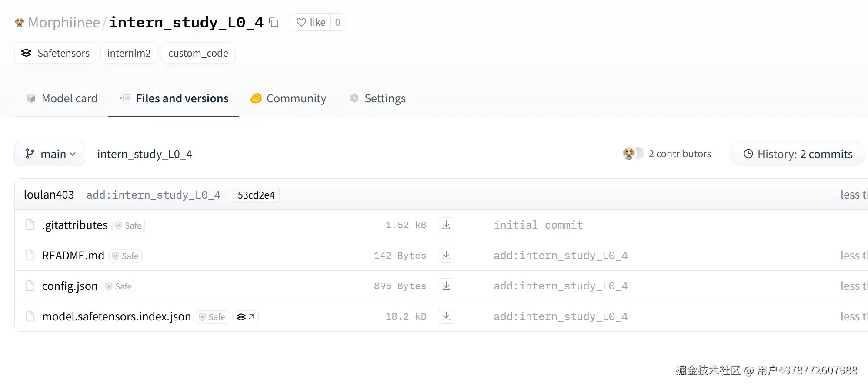Click Safe badge next to README.md
This screenshot has height=387, width=868.
[126, 256]
